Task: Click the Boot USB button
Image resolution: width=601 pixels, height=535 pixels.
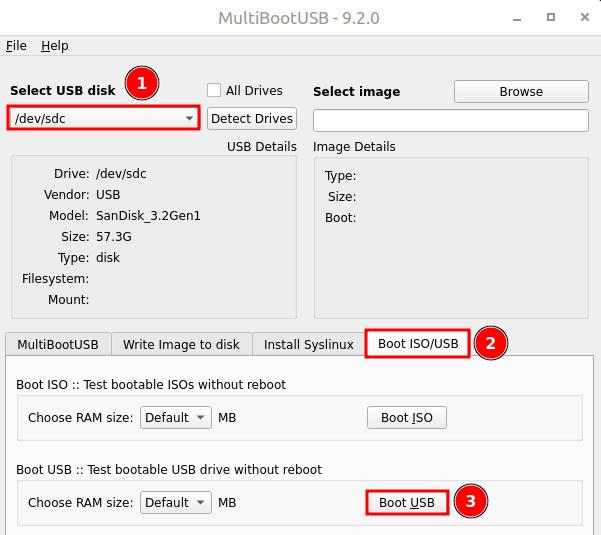Action: coord(407,502)
